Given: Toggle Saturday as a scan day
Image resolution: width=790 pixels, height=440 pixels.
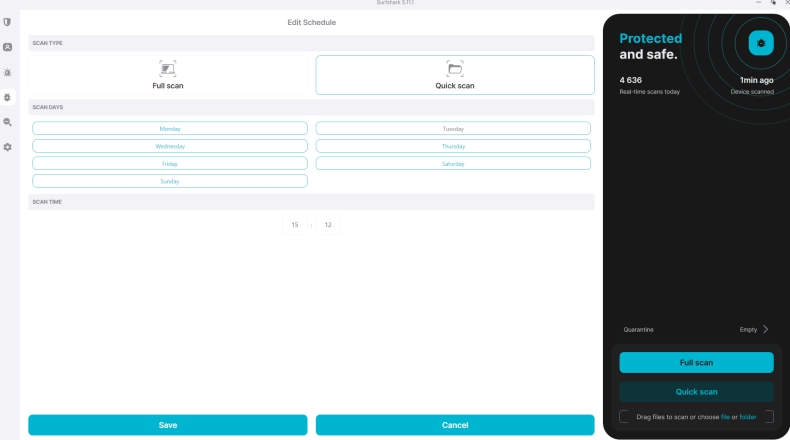Looking at the screenshot, I should point(453,163).
